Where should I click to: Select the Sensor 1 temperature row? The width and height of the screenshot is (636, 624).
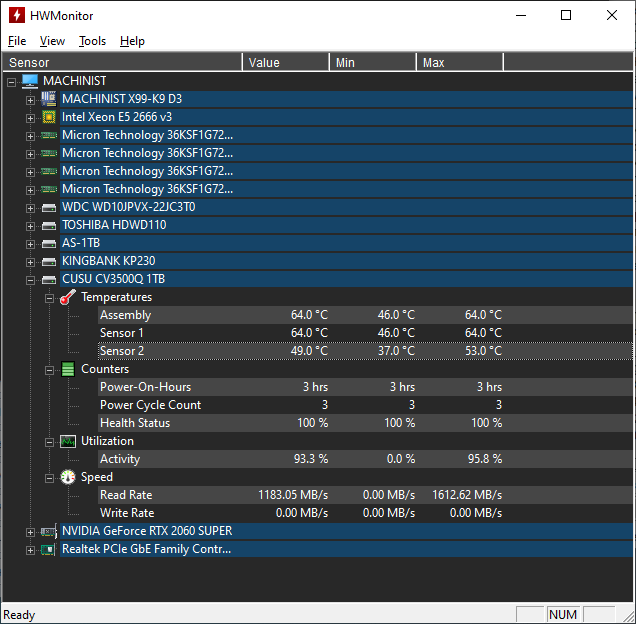[x=365, y=333]
